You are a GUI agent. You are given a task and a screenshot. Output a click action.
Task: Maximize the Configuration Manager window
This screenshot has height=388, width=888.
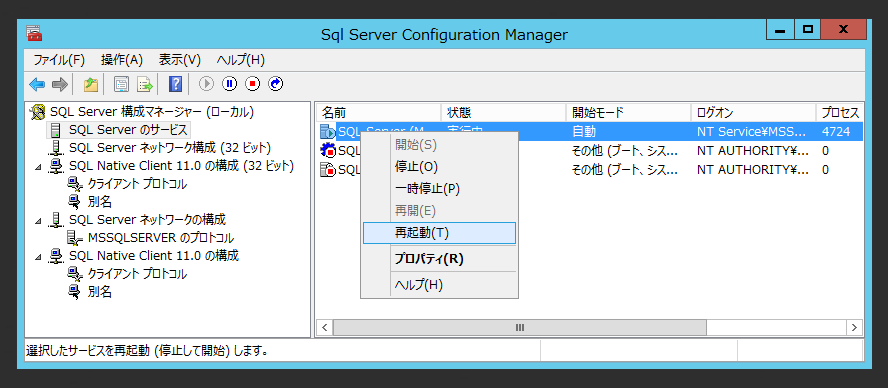pyautogui.click(x=808, y=29)
